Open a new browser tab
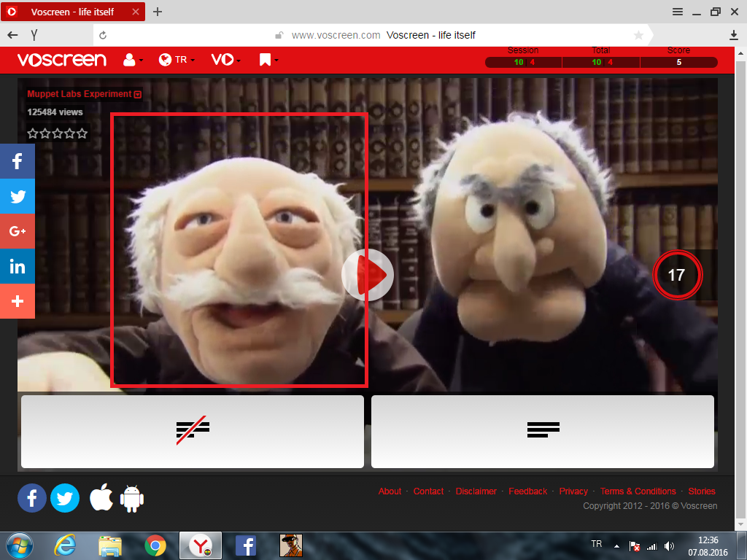 pyautogui.click(x=158, y=12)
